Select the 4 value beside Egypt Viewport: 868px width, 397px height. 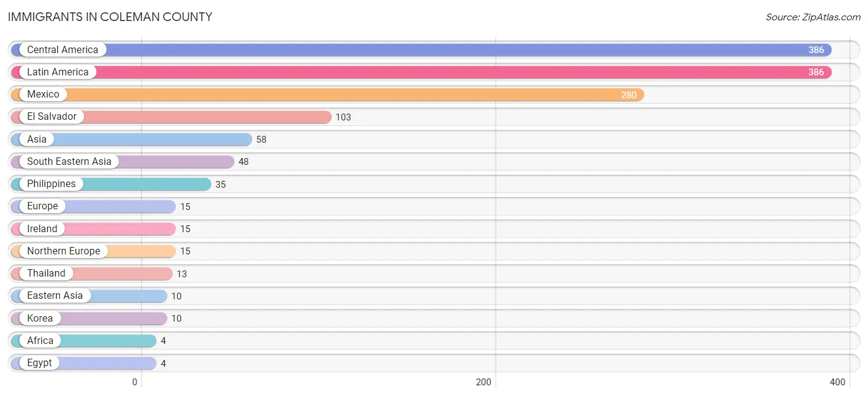(x=163, y=363)
